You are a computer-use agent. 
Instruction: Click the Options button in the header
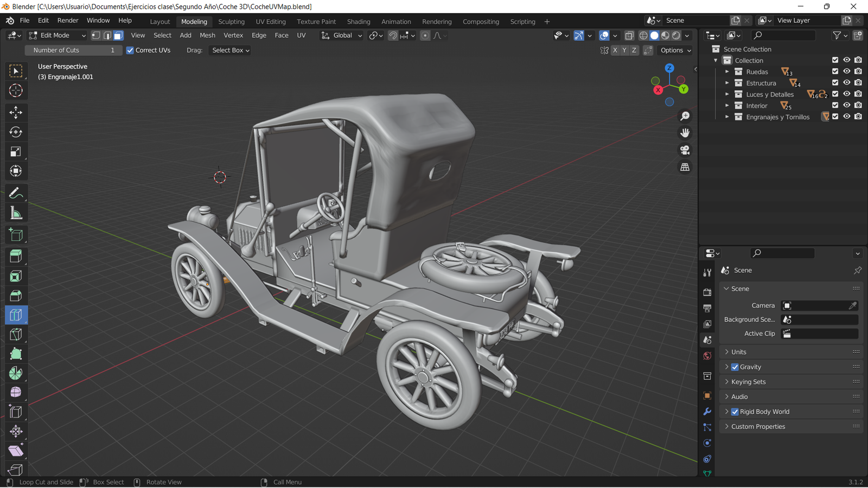click(x=675, y=50)
